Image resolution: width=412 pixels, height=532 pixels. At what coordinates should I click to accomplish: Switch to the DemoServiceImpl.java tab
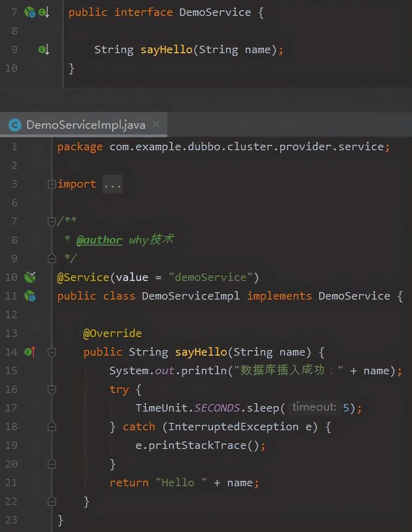84,125
